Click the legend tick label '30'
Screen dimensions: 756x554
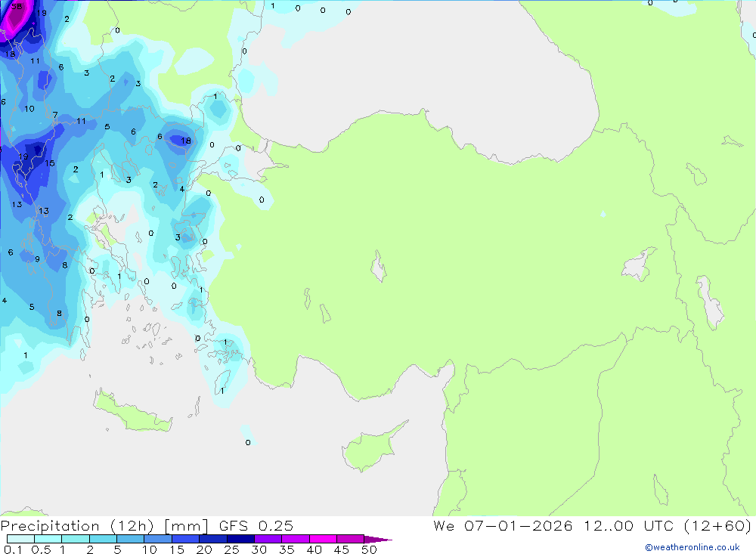coord(259,549)
